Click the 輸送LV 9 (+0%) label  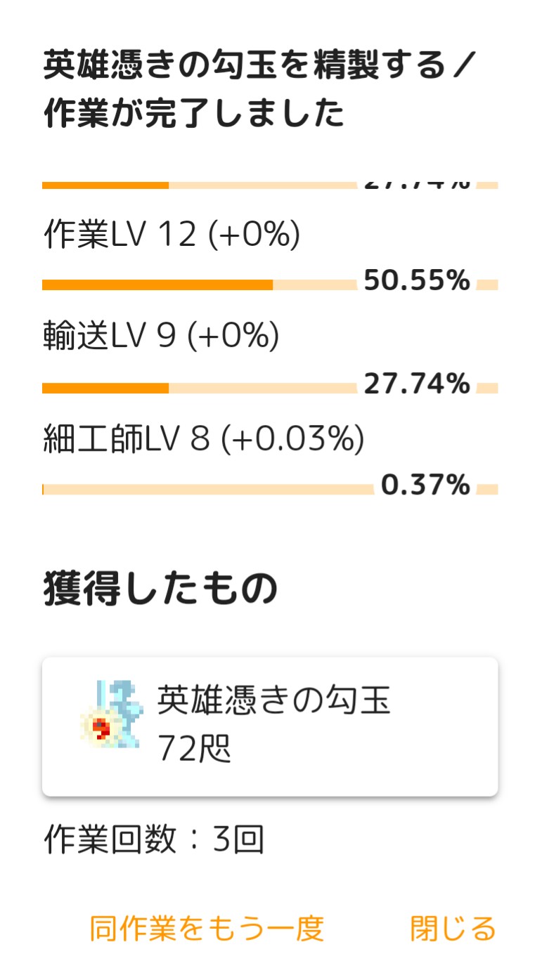(162, 337)
